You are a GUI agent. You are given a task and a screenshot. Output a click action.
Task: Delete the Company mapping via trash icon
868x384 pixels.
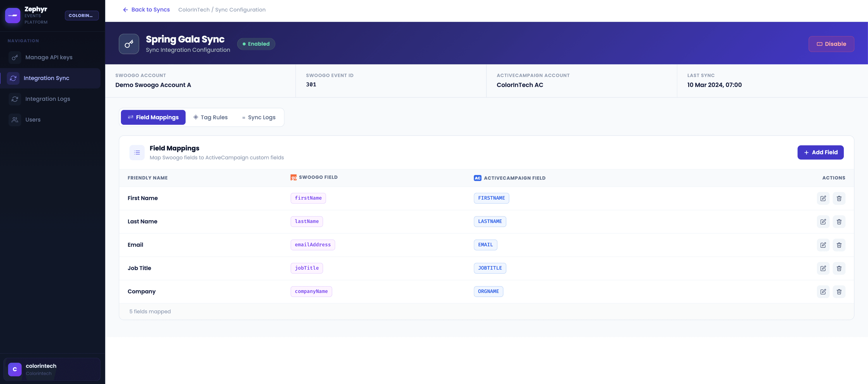[x=839, y=292]
